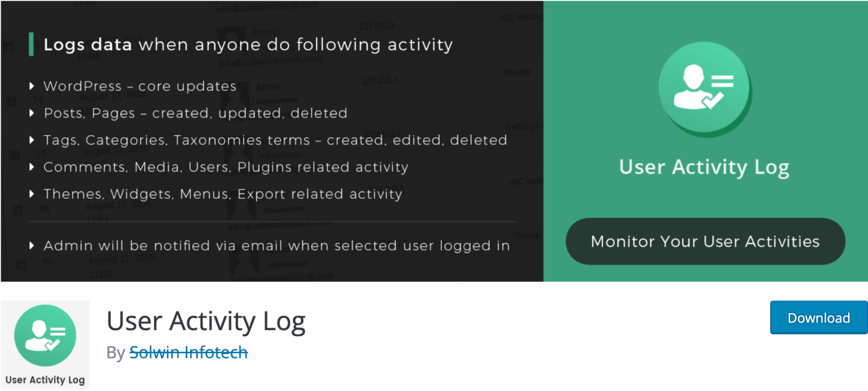Click the bullet marker before "Posts, Pages"
This screenshot has height=391, width=868.
[x=32, y=113]
